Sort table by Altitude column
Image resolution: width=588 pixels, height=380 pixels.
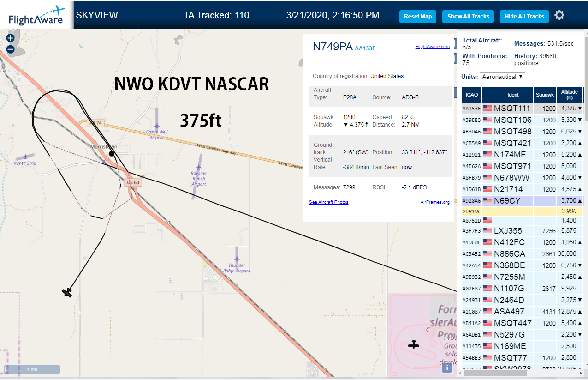570,95
